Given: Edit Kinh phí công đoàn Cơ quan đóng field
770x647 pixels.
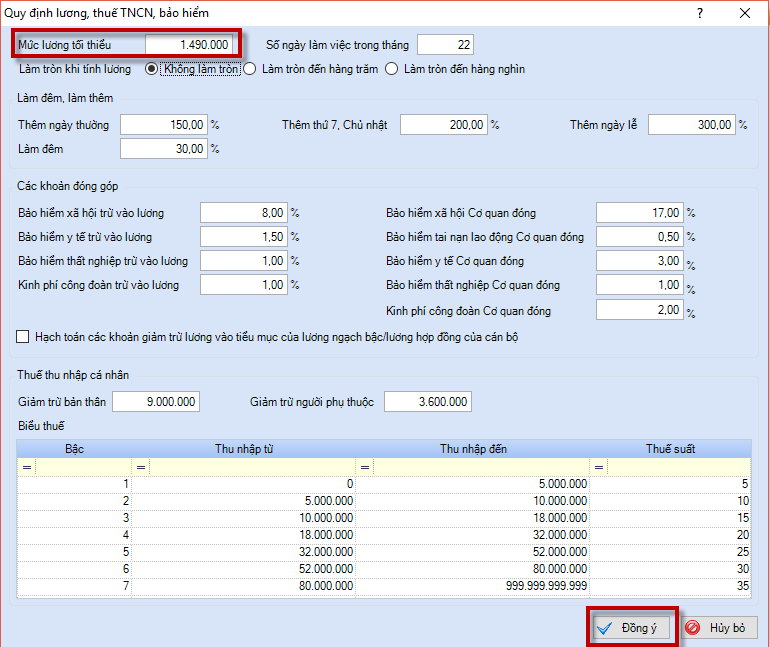Looking at the screenshot, I should click(640, 310).
